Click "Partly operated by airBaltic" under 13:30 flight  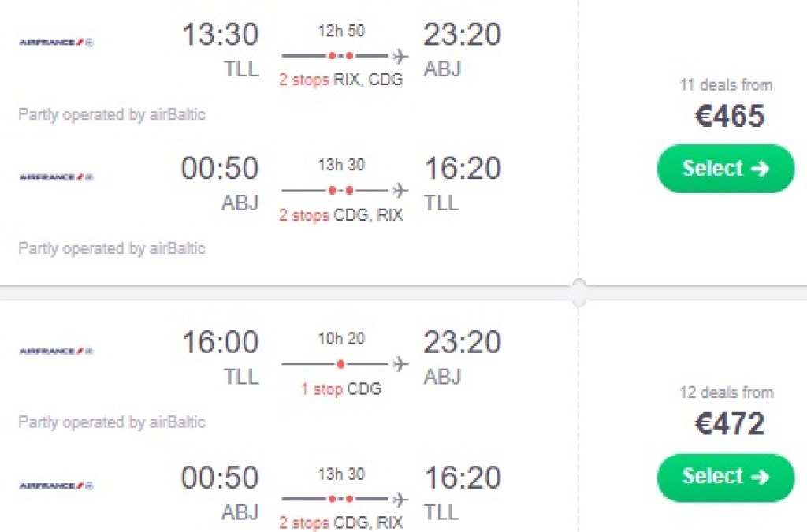pyautogui.click(x=112, y=115)
